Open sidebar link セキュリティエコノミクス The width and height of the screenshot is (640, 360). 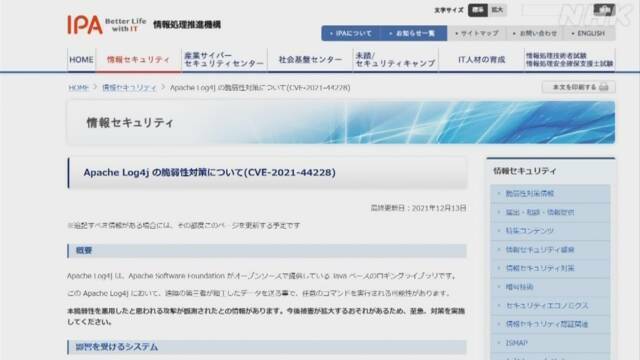547,305
